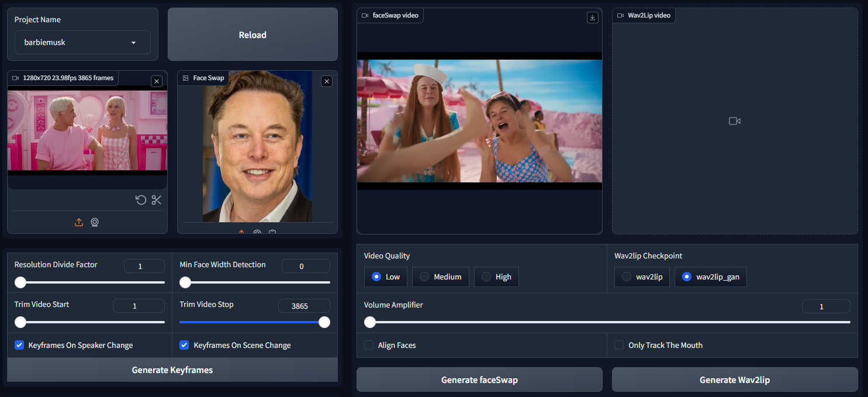Click the video camera icon in the empty Wav2Lip panel
868x397 pixels.
(735, 121)
